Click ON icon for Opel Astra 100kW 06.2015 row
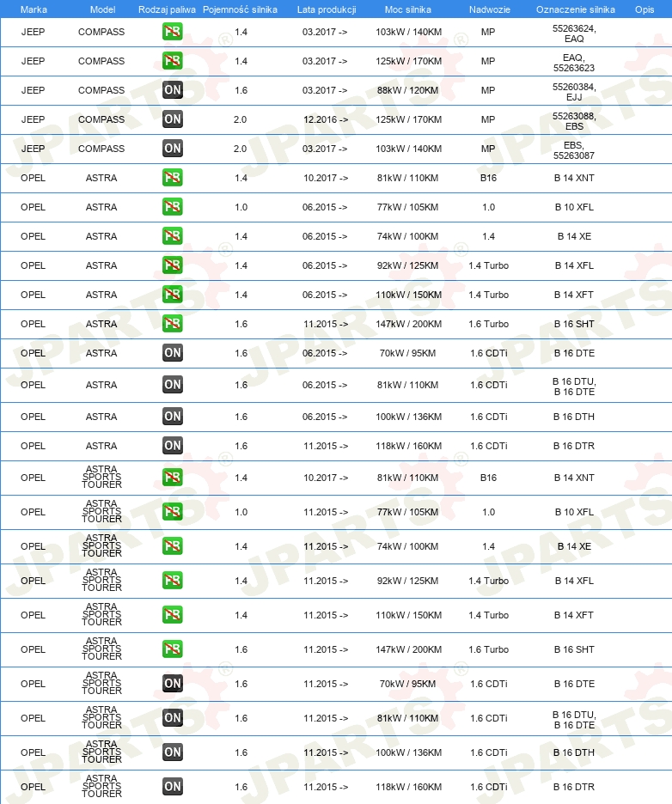The image size is (672, 804). point(173,417)
